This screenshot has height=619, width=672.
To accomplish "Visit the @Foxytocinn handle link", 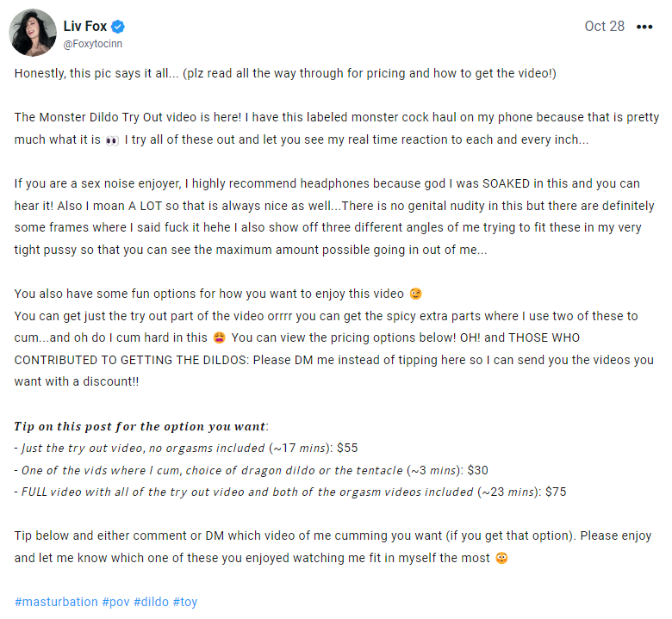I will (x=92, y=44).
